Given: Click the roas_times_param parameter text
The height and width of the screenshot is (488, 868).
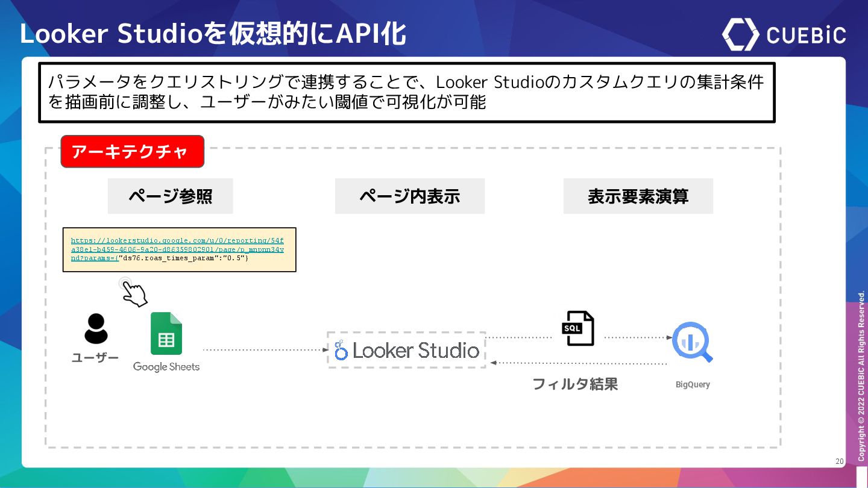Looking at the screenshot, I should [183, 257].
